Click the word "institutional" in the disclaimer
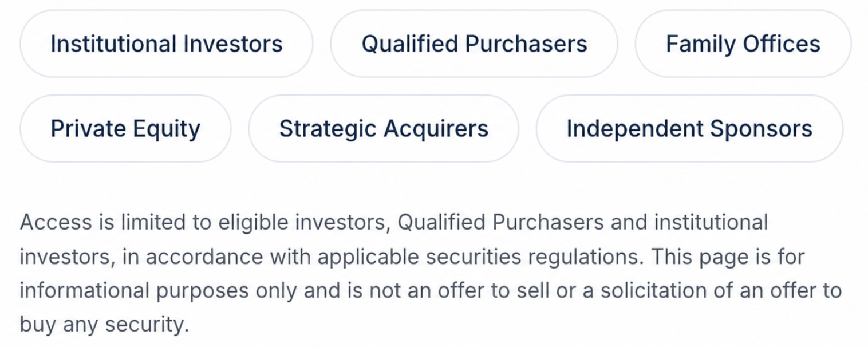This screenshot has width=868, height=347. (711, 222)
